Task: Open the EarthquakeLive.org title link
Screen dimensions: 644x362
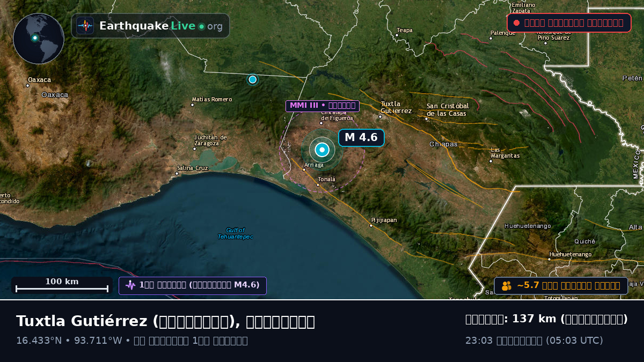Action: tap(161, 26)
